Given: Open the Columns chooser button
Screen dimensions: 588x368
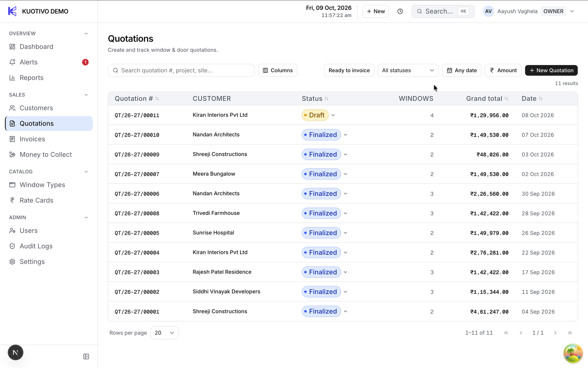Looking at the screenshot, I should [x=278, y=70].
